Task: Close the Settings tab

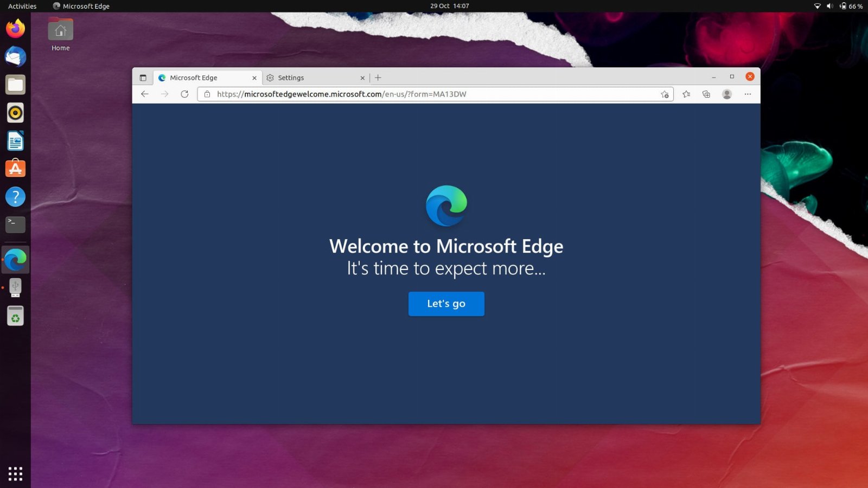Action: pos(362,78)
